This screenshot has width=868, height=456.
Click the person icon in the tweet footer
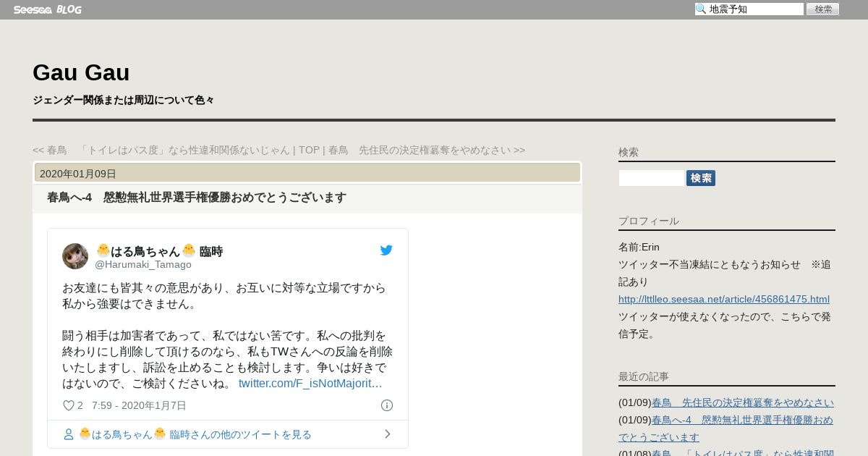click(x=69, y=434)
